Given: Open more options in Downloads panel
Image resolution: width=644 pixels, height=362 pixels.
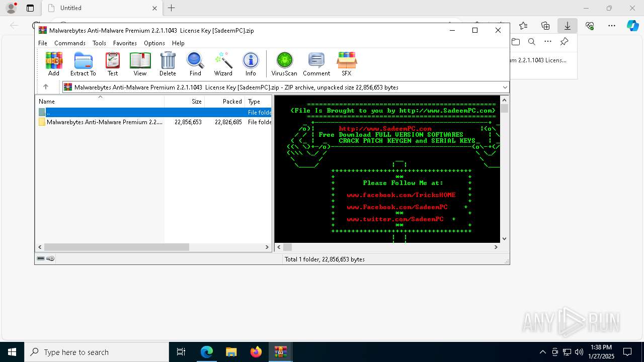Looking at the screenshot, I should [548, 42].
